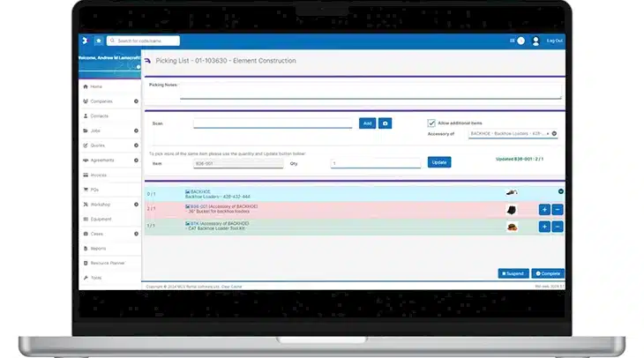644x358 pixels.
Task: Open the BACKHOE item link
Action: point(200,191)
